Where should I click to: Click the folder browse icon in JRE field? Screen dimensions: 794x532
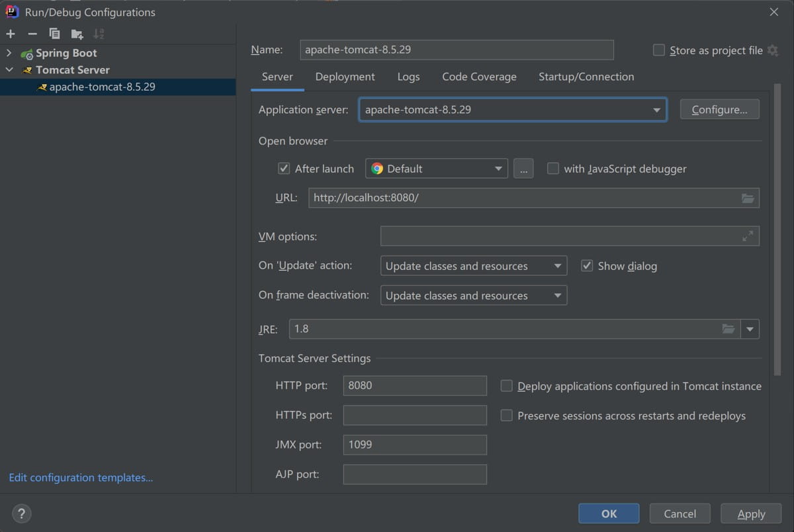click(x=728, y=329)
